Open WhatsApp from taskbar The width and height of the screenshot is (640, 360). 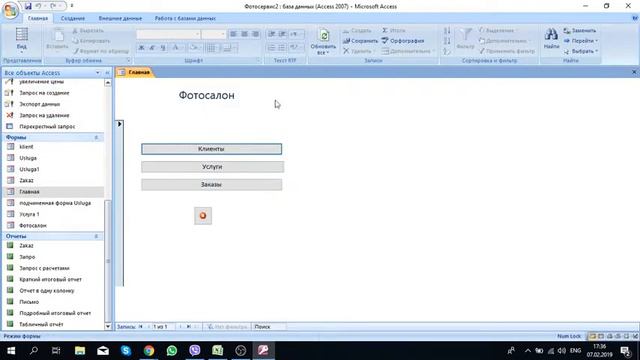coord(172,351)
